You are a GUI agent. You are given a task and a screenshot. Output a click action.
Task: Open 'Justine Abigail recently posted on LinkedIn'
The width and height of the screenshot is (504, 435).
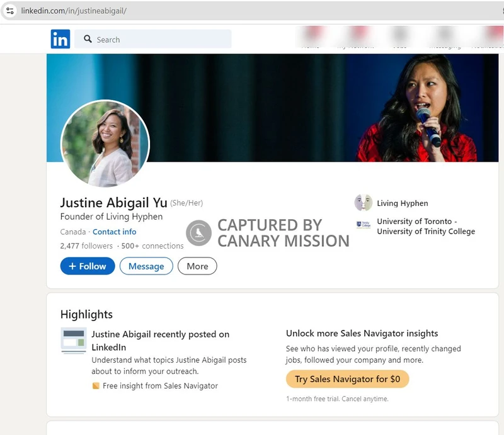[161, 341]
